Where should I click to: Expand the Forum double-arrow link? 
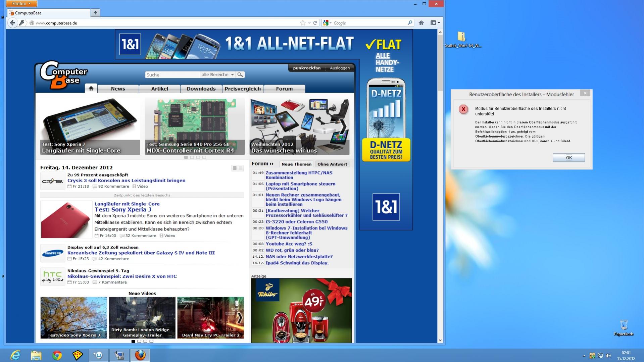[262, 164]
